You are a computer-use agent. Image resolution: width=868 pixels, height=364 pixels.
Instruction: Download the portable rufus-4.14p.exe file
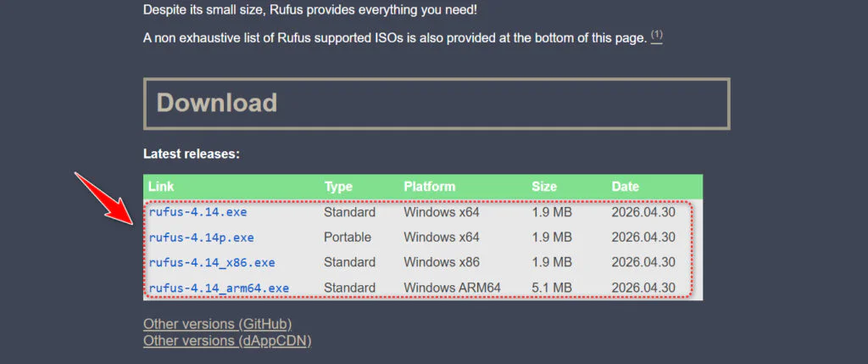click(x=202, y=238)
